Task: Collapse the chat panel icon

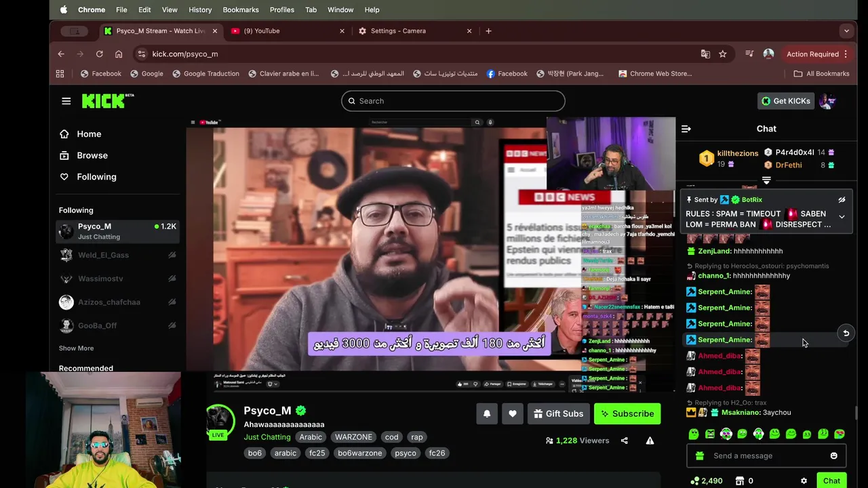Action: (x=686, y=129)
